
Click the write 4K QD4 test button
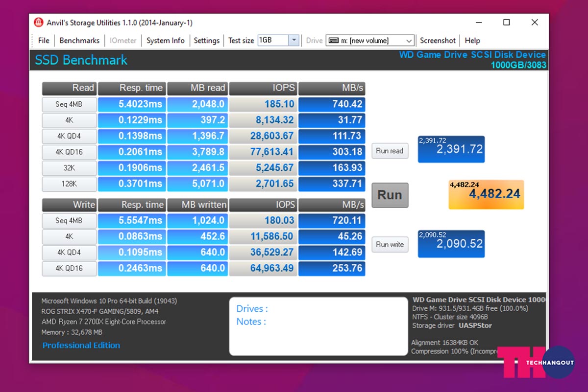(x=69, y=253)
